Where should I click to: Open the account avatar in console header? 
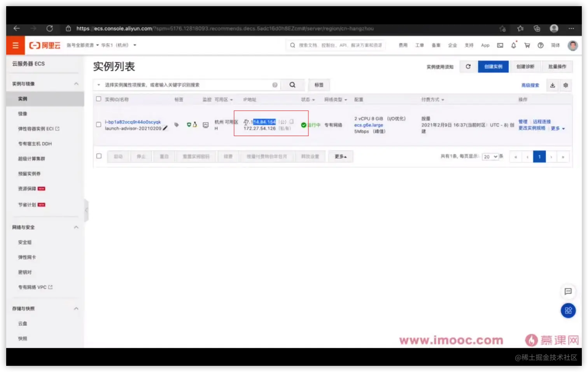572,45
